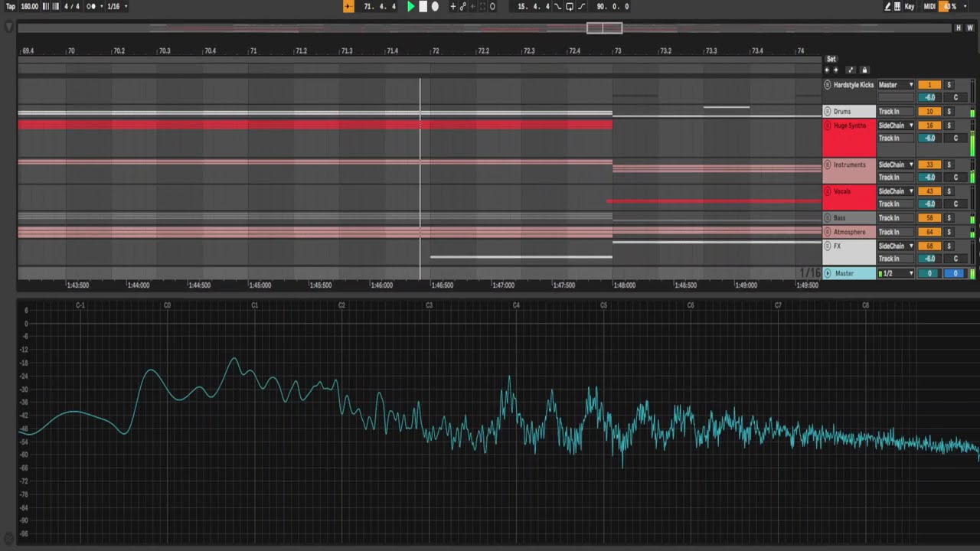This screenshot has width=980, height=551.
Task: Lock envelopes with the padlock icon
Action: [x=864, y=70]
